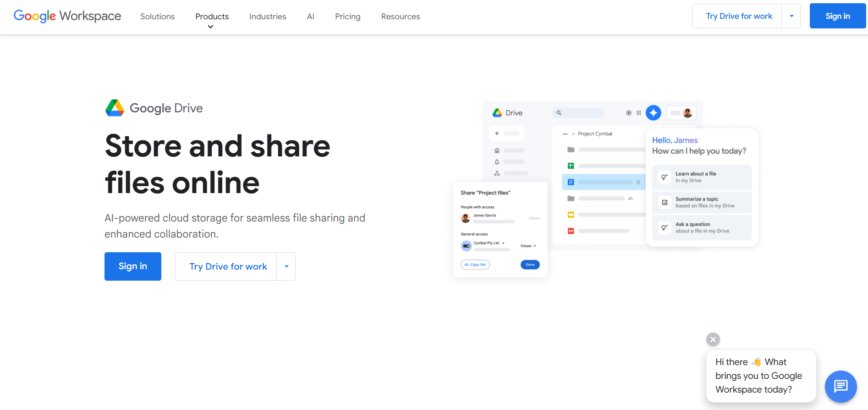Expand the chevron under Products
This screenshot has height=410, width=868.
(x=211, y=27)
